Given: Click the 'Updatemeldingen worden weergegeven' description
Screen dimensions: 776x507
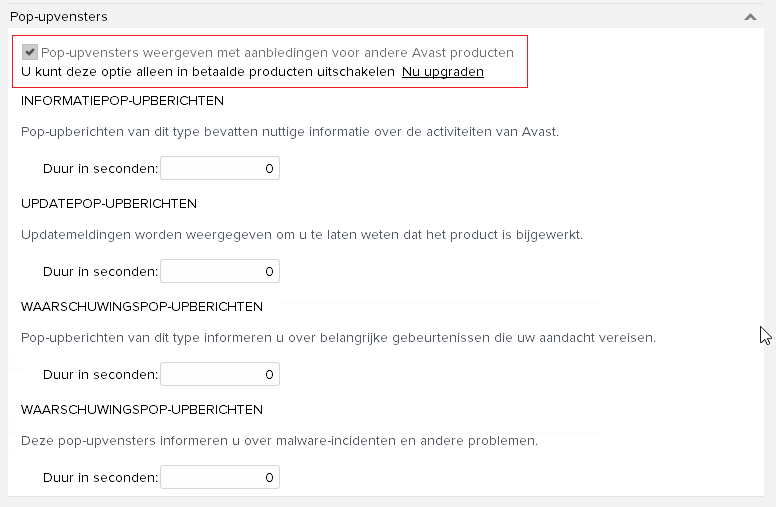Looking at the screenshot, I should tap(301, 235).
